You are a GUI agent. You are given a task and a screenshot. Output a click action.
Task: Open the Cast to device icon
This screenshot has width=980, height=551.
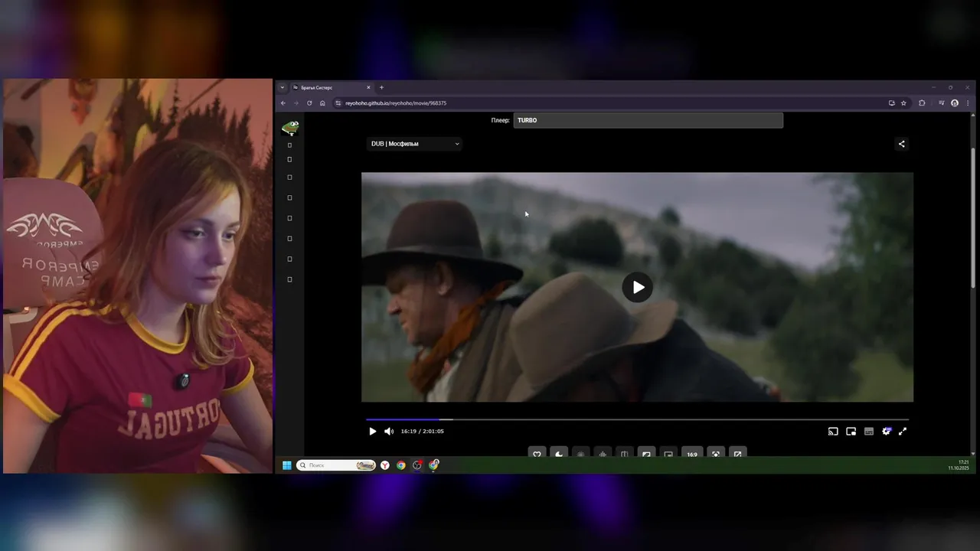pos(833,432)
